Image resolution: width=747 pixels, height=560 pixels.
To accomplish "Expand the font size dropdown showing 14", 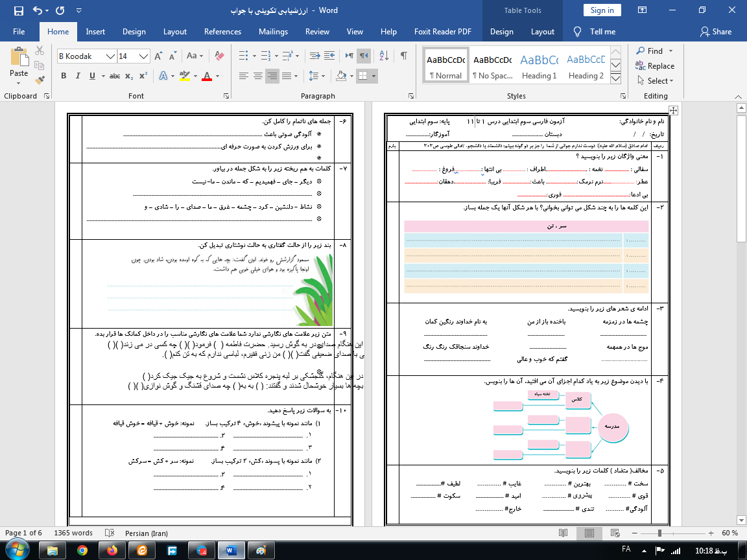I will (x=144, y=56).
